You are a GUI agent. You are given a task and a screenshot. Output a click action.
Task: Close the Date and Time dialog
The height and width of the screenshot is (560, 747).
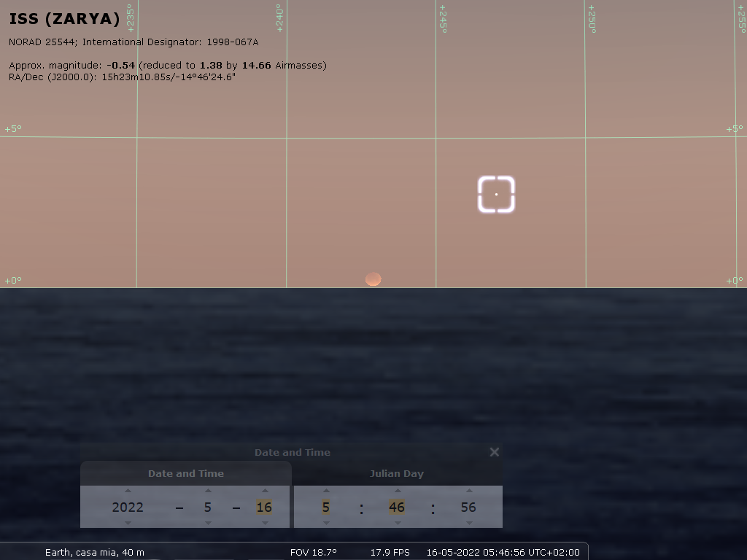click(495, 452)
